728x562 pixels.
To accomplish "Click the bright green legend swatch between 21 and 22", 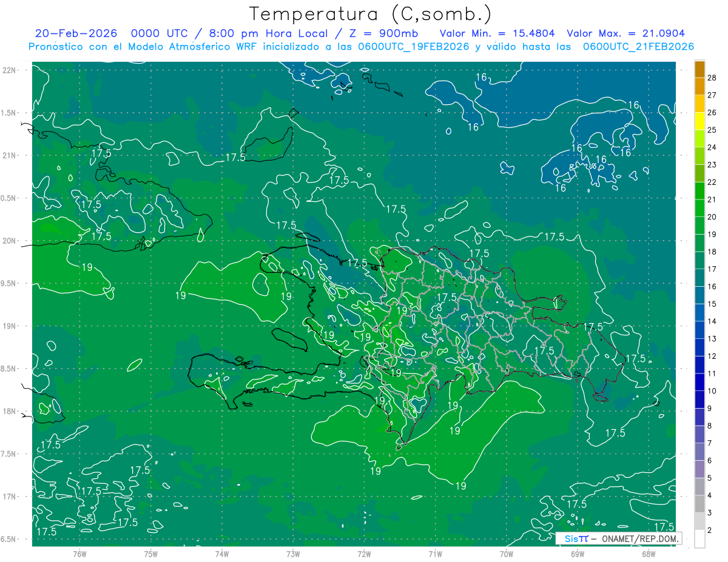I will tap(699, 191).
